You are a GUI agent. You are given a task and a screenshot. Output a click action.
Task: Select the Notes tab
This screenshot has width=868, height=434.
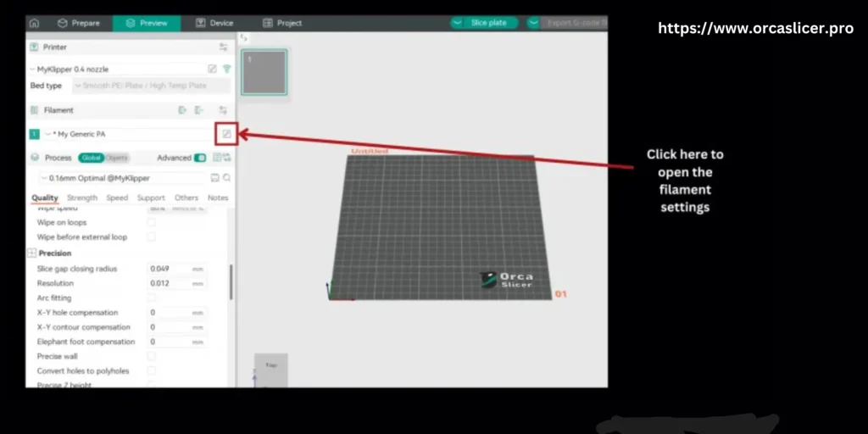tap(218, 198)
